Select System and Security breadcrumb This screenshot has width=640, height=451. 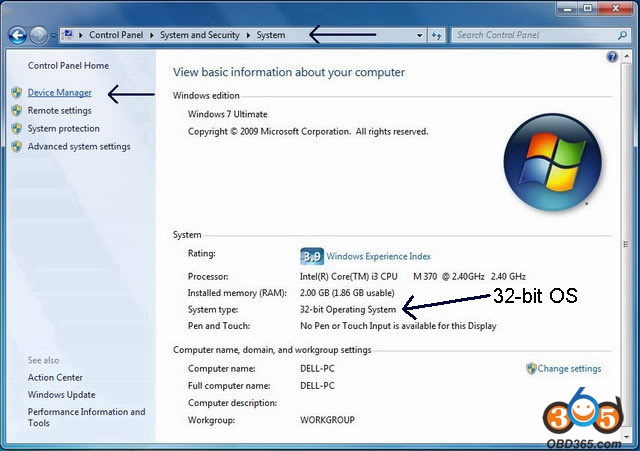coord(200,35)
